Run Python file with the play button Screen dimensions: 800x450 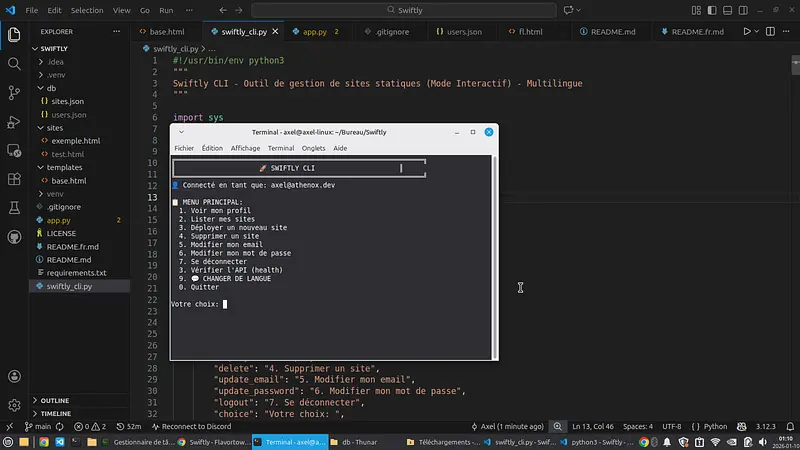coord(746,32)
